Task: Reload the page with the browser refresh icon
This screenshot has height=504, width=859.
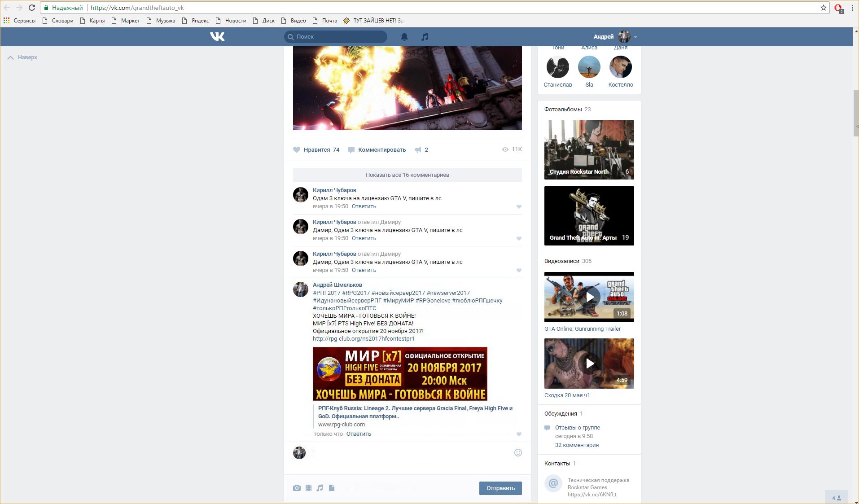Action: (32, 8)
